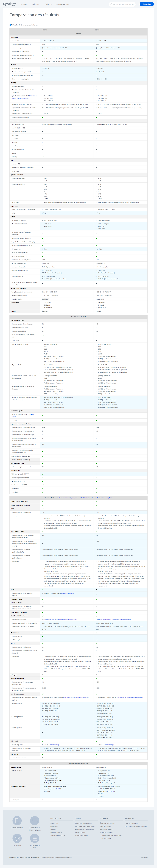Click the search magnifier icon
Viewport: 157px width, 868px height.
tap(111, 4)
